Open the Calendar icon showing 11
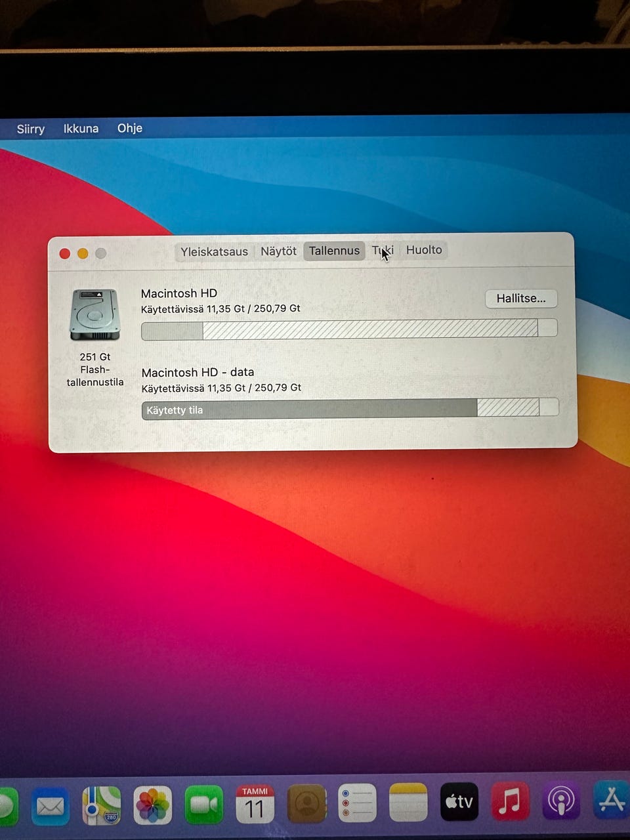The image size is (630, 840). click(255, 804)
